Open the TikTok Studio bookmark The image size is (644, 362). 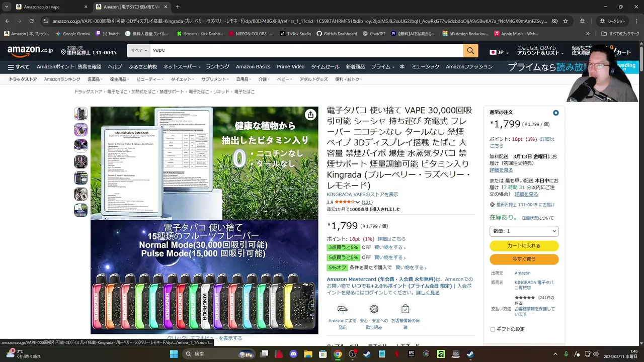tap(295, 34)
